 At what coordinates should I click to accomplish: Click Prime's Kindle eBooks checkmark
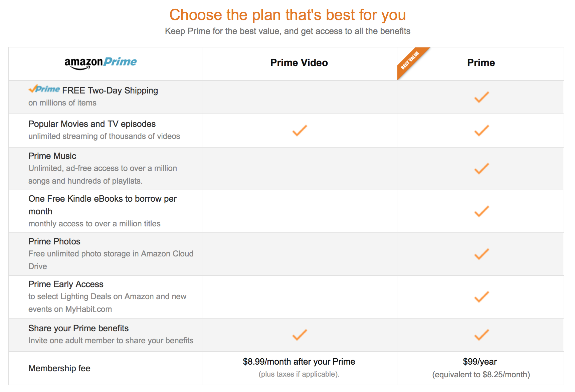coord(482,211)
